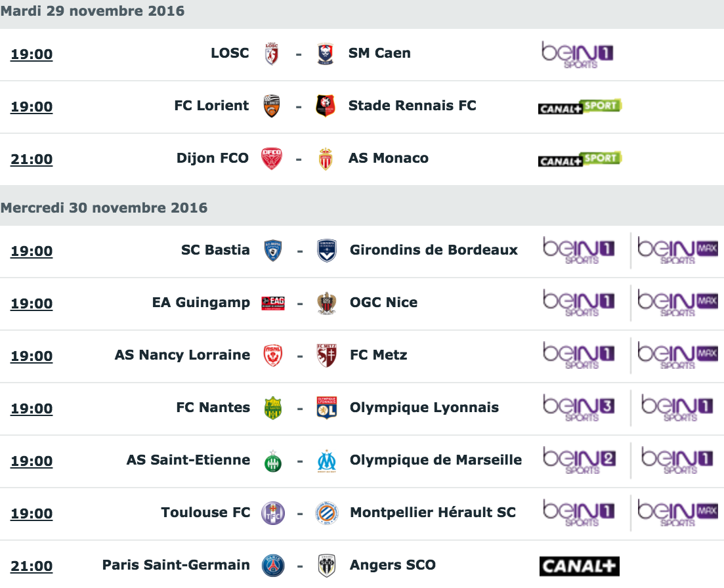Click Canal+ Sport logo on Lorient row
Viewport: 724px width, 588px height.
click(x=580, y=106)
